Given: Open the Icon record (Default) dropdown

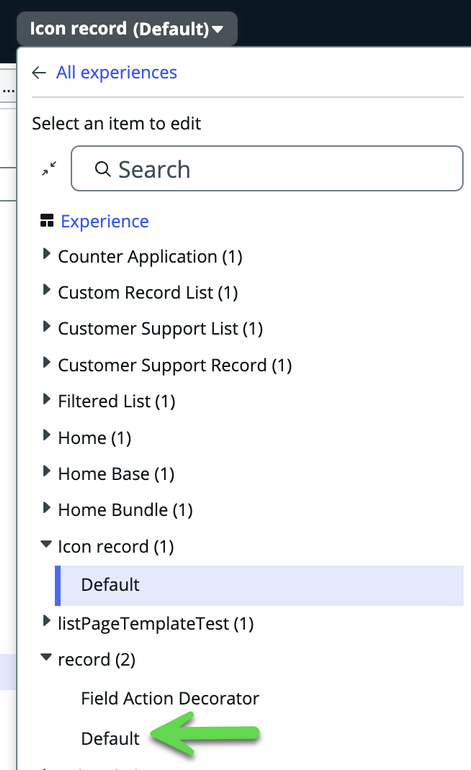Looking at the screenshot, I should click(127, 28).
